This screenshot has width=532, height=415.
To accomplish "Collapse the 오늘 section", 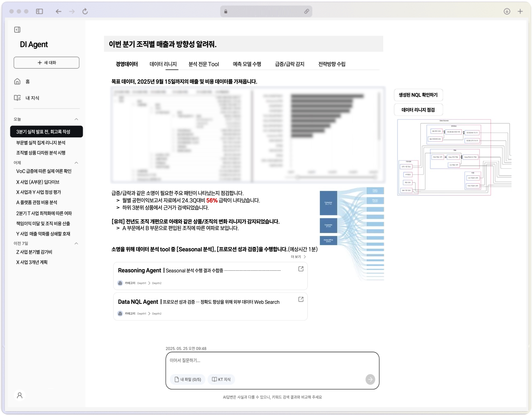I will (x=76, y=119).
